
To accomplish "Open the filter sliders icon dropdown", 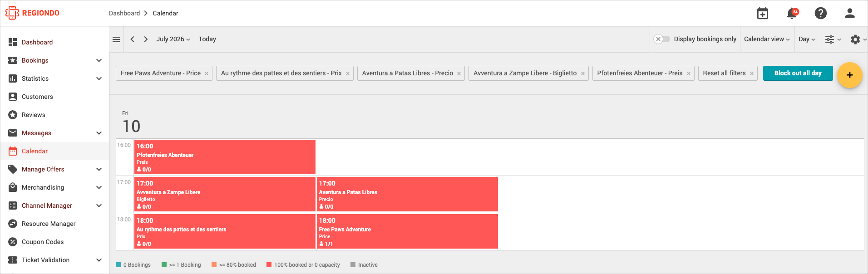I will (x=833, y=39).
